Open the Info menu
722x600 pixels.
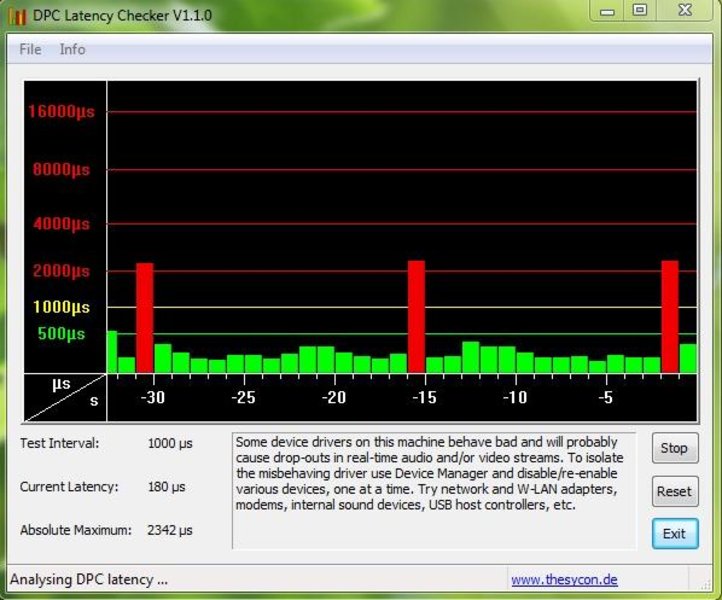(72, 49)
